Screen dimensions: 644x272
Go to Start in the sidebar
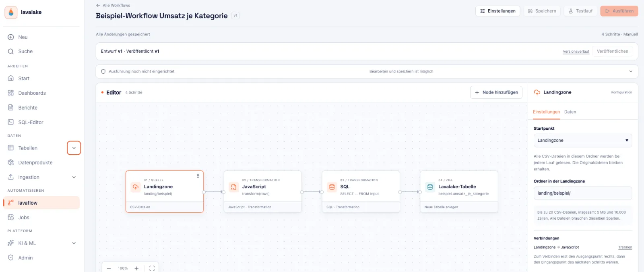click(41, 79)
